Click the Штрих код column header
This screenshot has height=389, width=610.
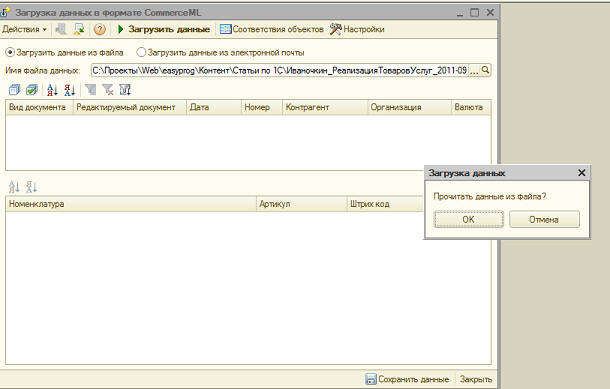pos(385,204)
